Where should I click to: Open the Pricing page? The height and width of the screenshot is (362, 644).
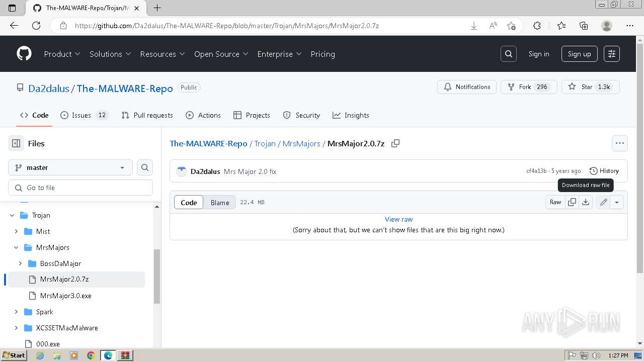[x=323, y=54]
